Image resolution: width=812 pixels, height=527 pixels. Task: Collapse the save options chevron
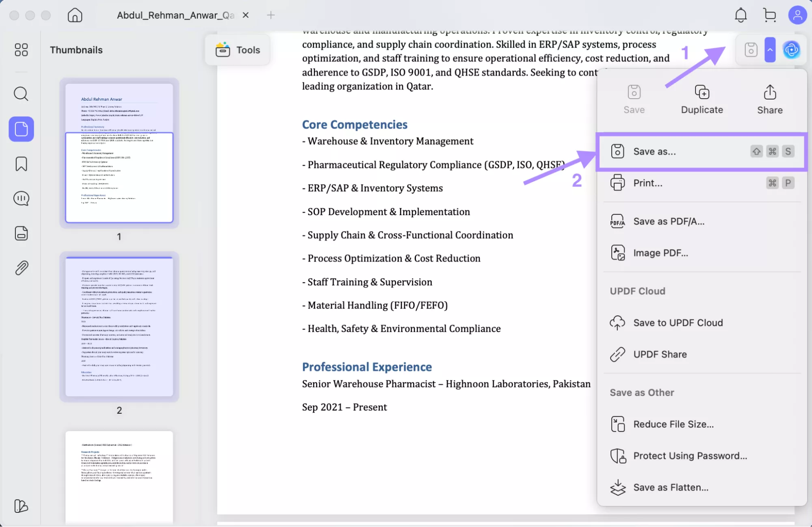click(x=770, y=50)
